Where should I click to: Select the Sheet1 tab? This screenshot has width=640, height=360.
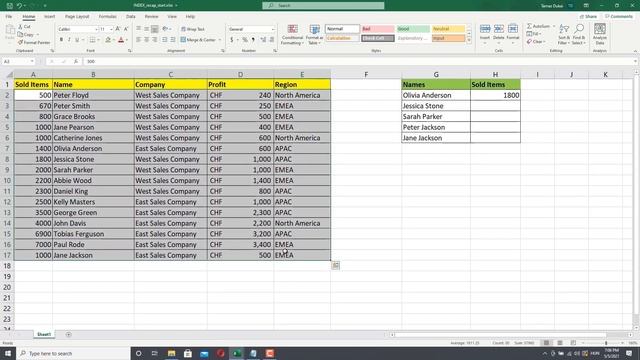point(44,334)
